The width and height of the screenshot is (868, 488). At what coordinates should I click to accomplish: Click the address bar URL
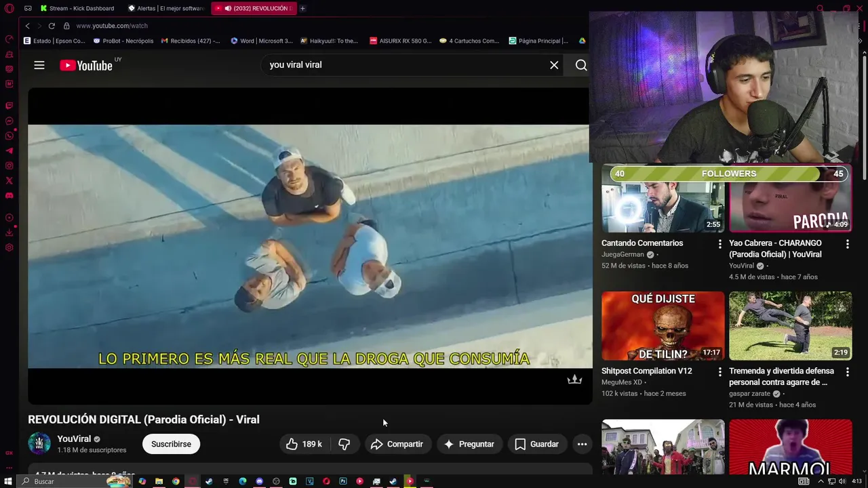[112, 26]
